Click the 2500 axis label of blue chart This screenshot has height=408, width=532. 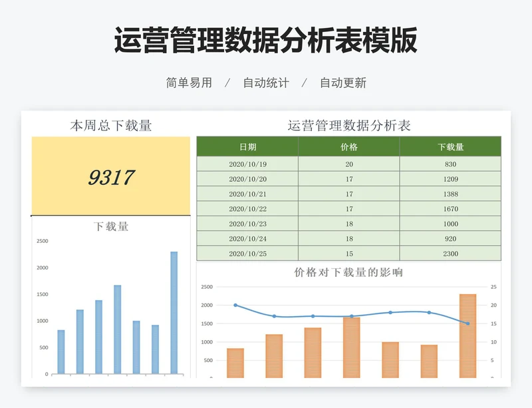pos(43,241)
